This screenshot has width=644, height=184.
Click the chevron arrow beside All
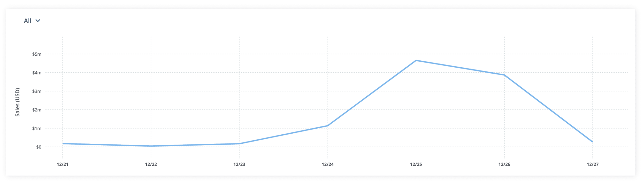pyautogui.click(x=38, y=21)
